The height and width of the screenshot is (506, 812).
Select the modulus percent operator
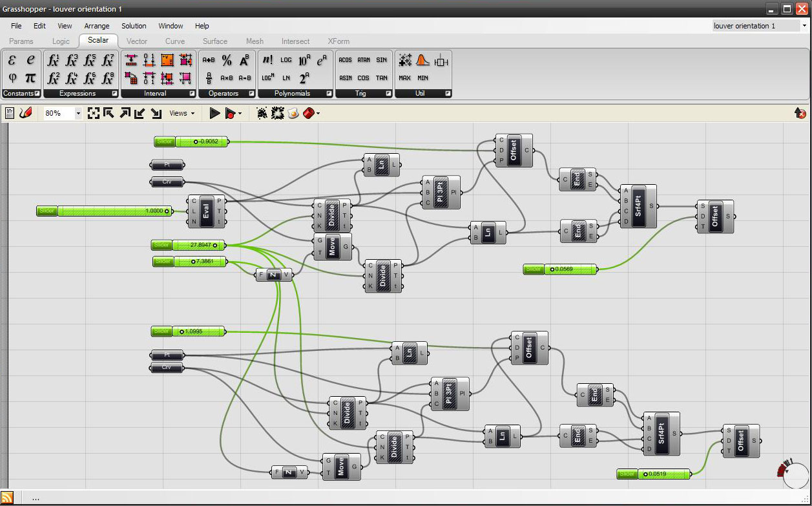(x=227, y=60)
